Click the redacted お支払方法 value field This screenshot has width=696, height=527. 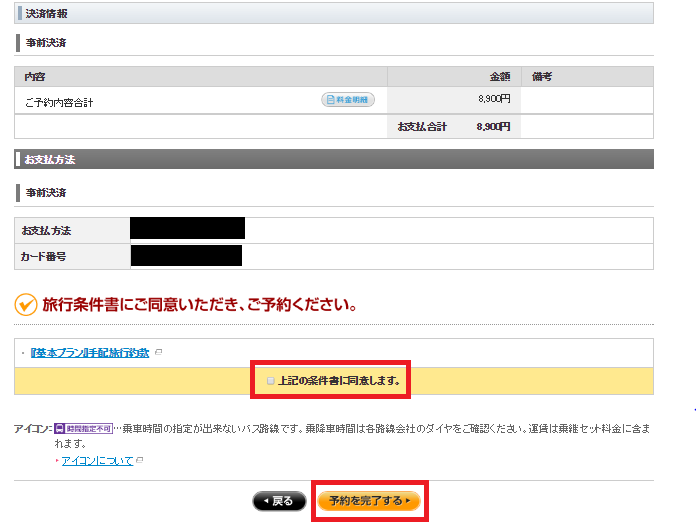coord(187,229)
